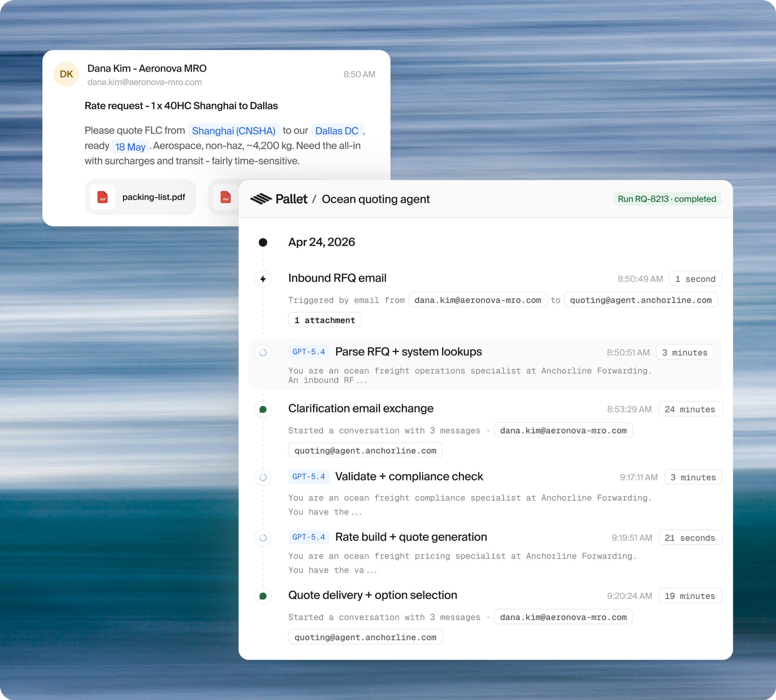Click quoting@agent.anchorline.com chip under Clarification email exchange
Image resolution: width=776 pixels, height=700 pixels.
[x=365, y=450]
